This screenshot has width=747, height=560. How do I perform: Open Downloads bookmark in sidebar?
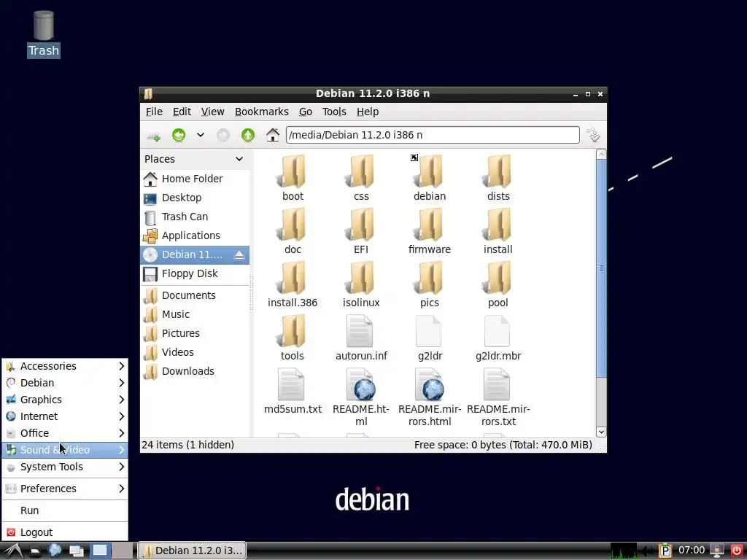[x=195, y=371]
